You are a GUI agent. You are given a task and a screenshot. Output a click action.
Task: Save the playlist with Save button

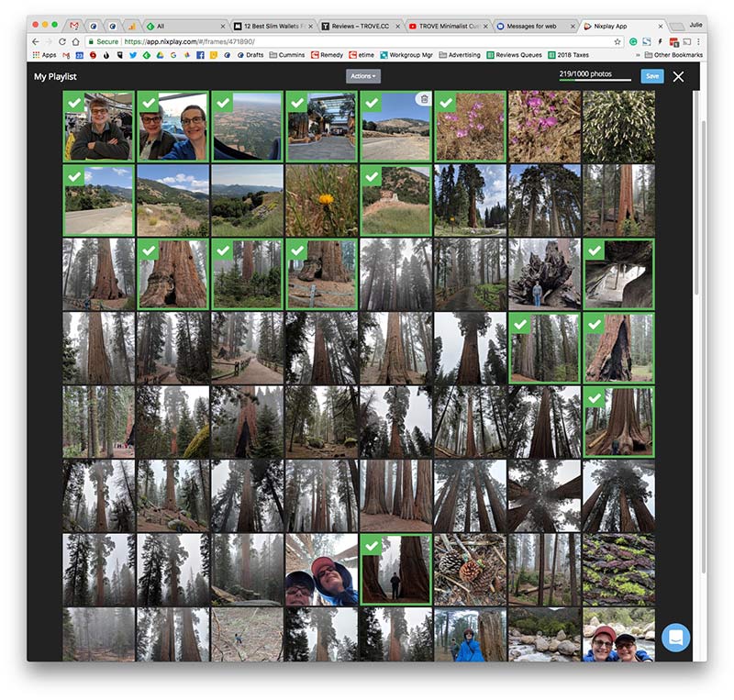(x=652, y=76)
